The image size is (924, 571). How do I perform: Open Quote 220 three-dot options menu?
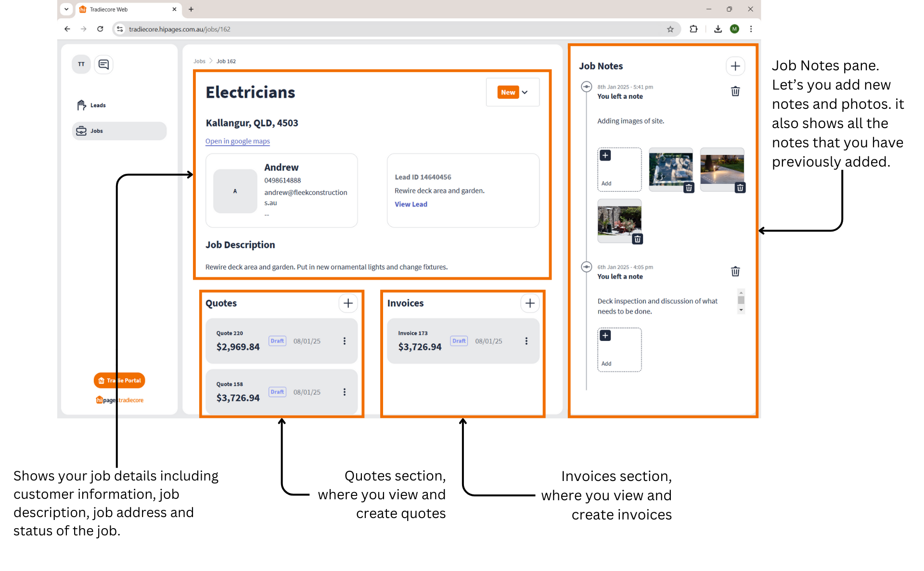[345, 341]
